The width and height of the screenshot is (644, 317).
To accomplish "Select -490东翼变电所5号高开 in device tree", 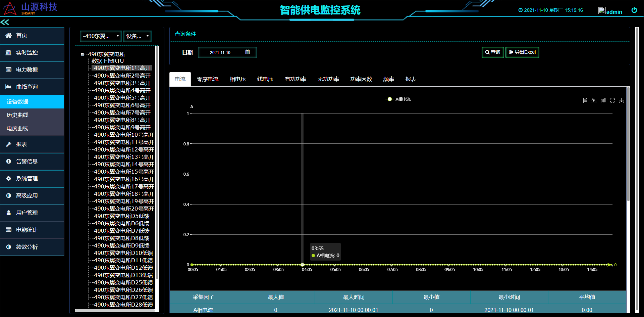I will (122, 98).
